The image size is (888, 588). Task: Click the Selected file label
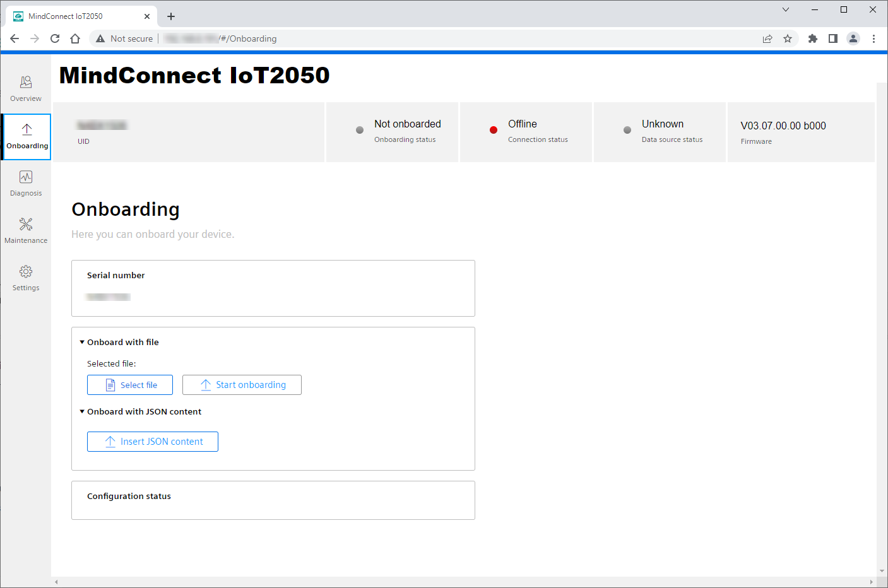pos(112,363)
